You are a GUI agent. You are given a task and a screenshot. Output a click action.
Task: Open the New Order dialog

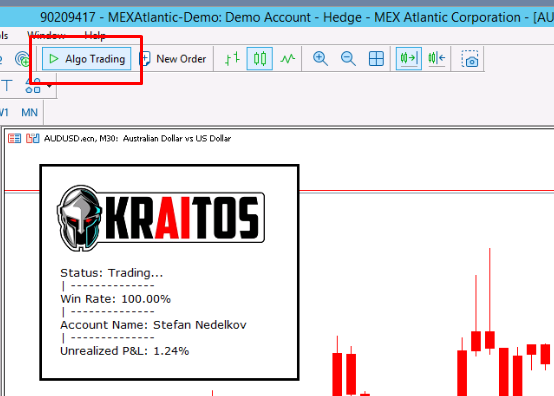pyautogui.click(x=173, y=59)
